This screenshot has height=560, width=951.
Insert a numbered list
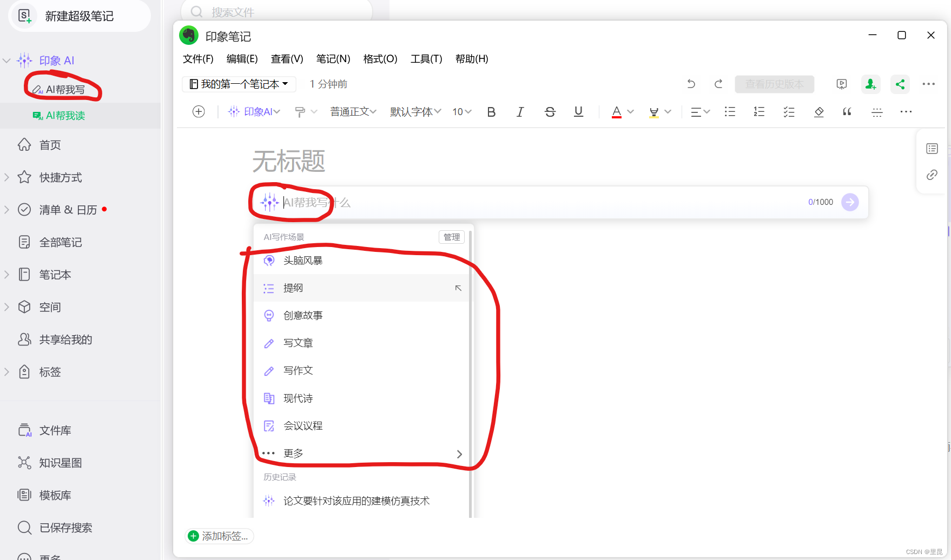pyautogui.click(x=759, y=112)
